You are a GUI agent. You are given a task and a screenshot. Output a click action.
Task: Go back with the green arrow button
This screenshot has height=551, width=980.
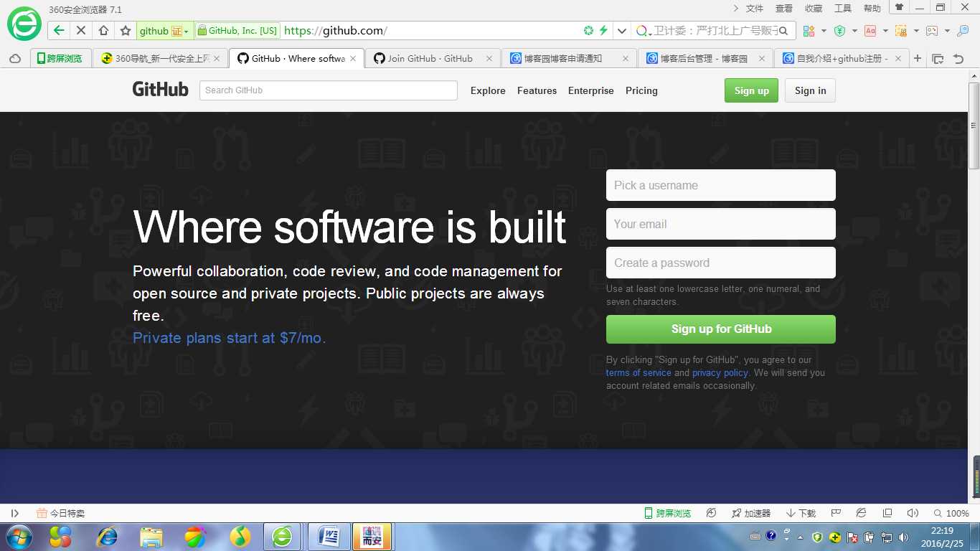pos(60,30)
